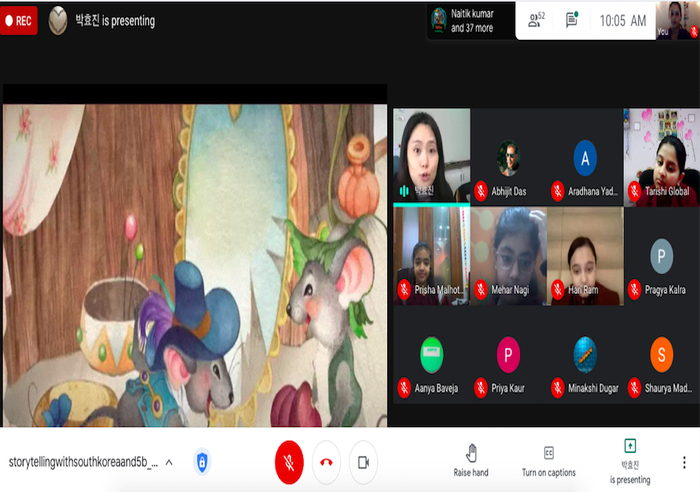
Task: Select Prisha Malhot video tile
Action: coord(431,256)
